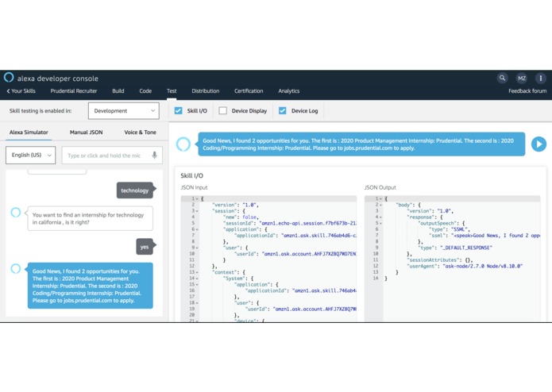The width and height of the screenshot is (552, 392).
Task: Collapse body block in JSON Output line 2
Action: [381, 205]
